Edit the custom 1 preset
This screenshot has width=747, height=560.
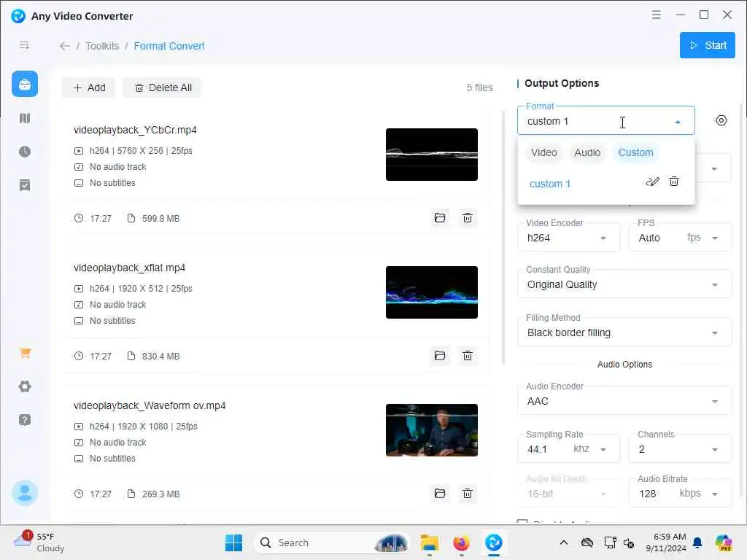click(x=653, y=182)
